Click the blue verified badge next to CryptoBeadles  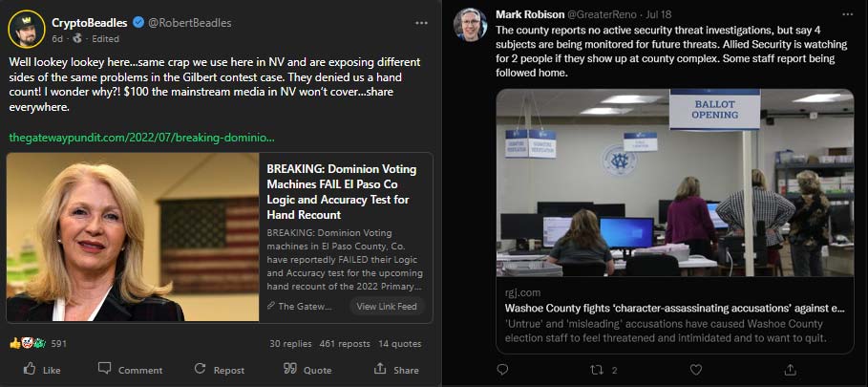[x=138, y=23]
